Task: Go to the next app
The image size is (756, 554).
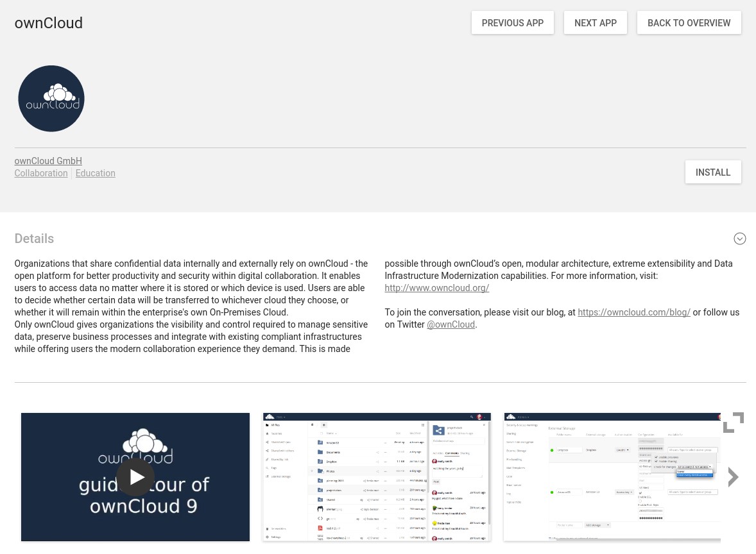Action: [x=595, y=23]
